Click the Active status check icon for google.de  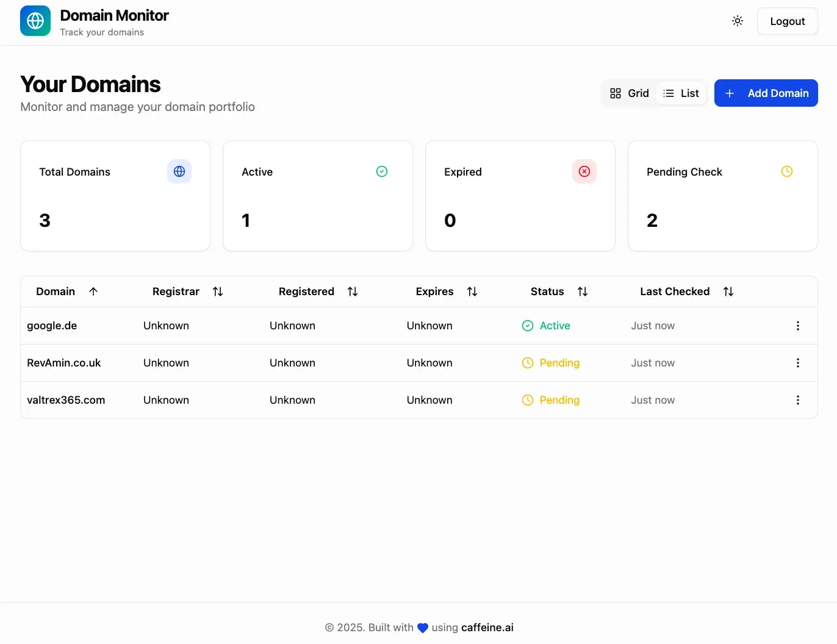[x=526, y=326]
